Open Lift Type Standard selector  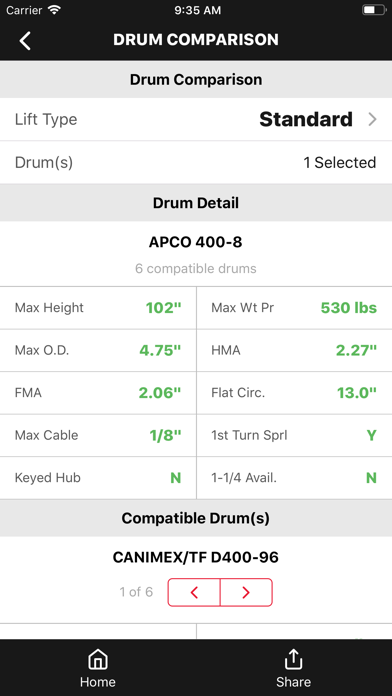coord(196,119)
